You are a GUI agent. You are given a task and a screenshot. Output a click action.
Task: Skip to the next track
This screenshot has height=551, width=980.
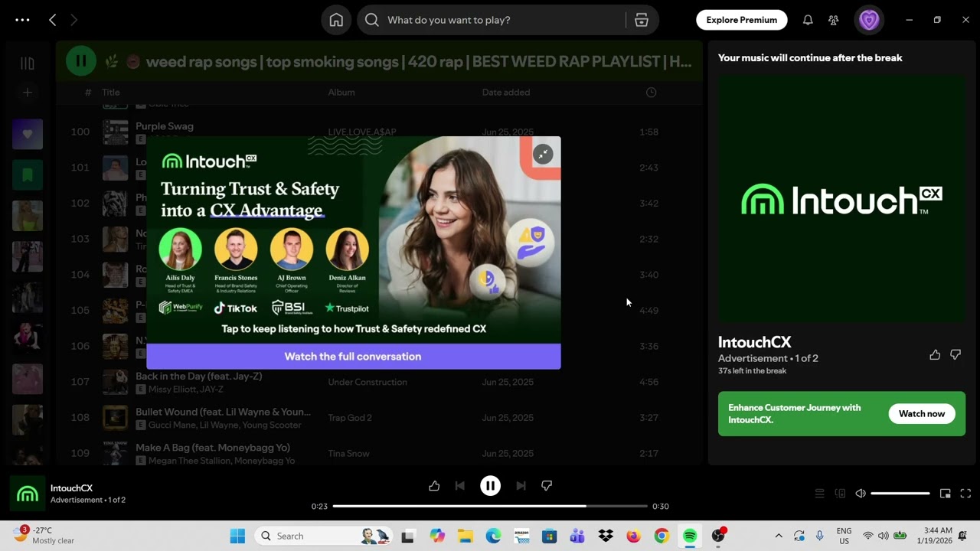521,486
